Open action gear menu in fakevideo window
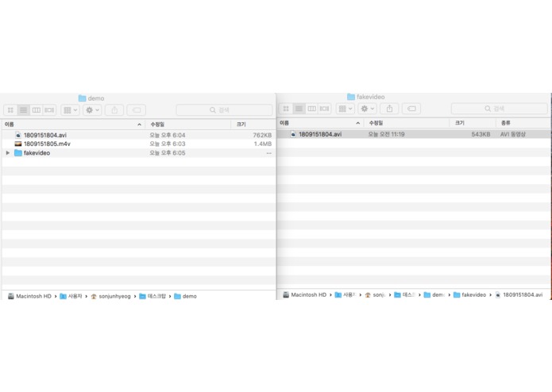The image size is (552, 392). click(x=368, y=109)
